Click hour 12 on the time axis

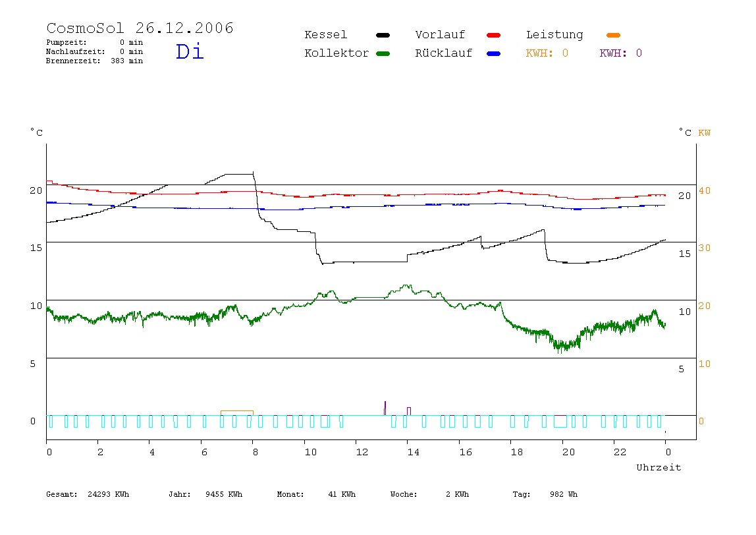[x=362, y=452]
